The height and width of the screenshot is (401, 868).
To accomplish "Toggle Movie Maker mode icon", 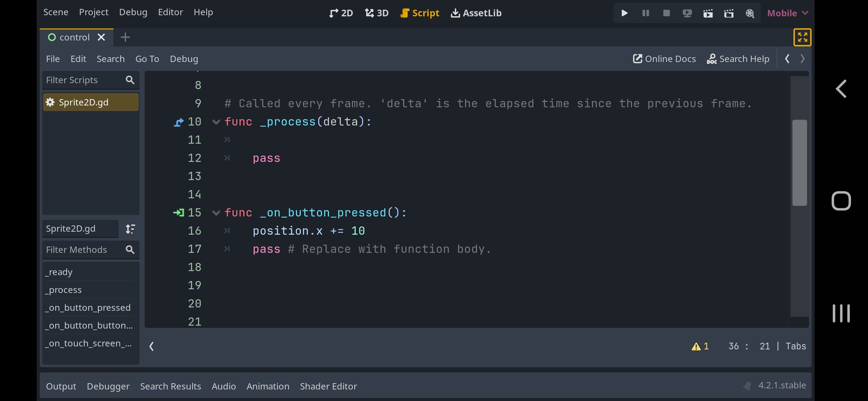I will pyautogui.click(x=750, y=13).
